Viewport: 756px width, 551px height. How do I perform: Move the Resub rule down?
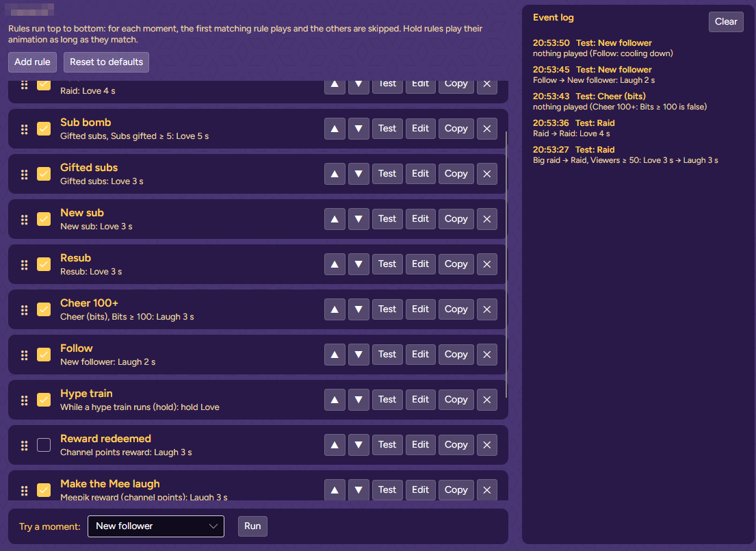click(x=359, y=264)
